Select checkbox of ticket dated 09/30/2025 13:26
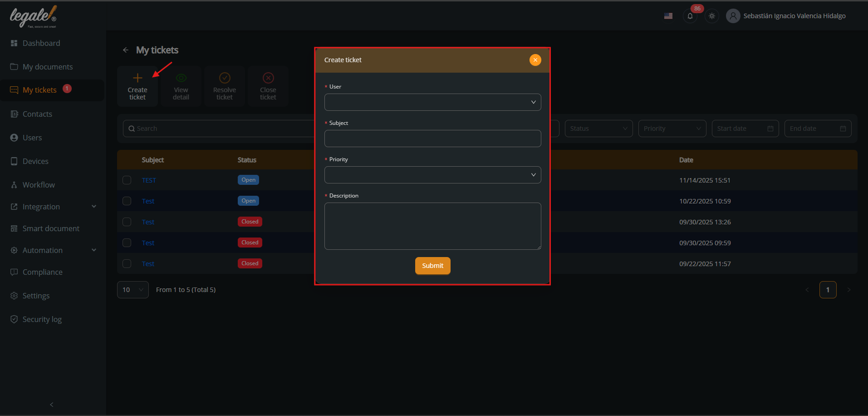 127,222
